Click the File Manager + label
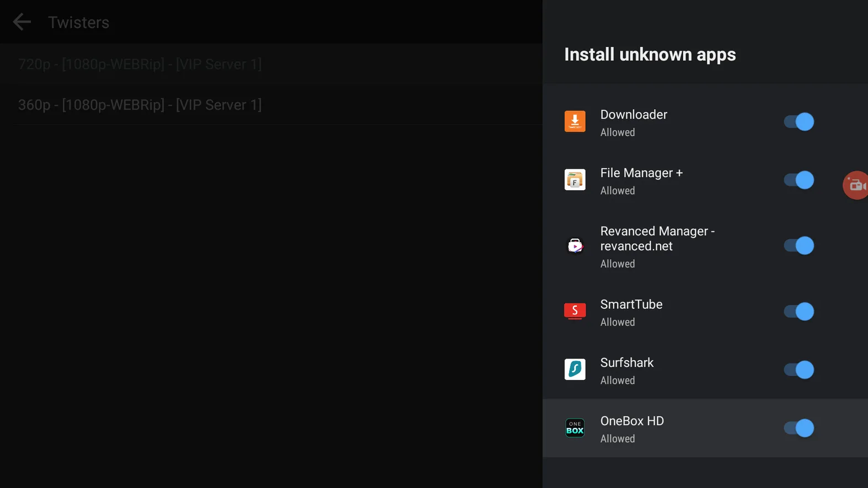868x488 pixels. pyautogui.click(x=641, y=173)
